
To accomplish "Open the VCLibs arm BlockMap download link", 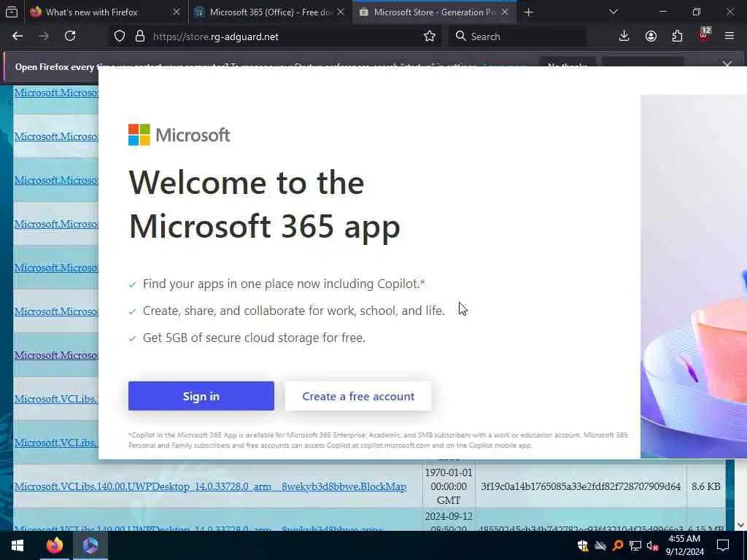I will pos(211,486).
